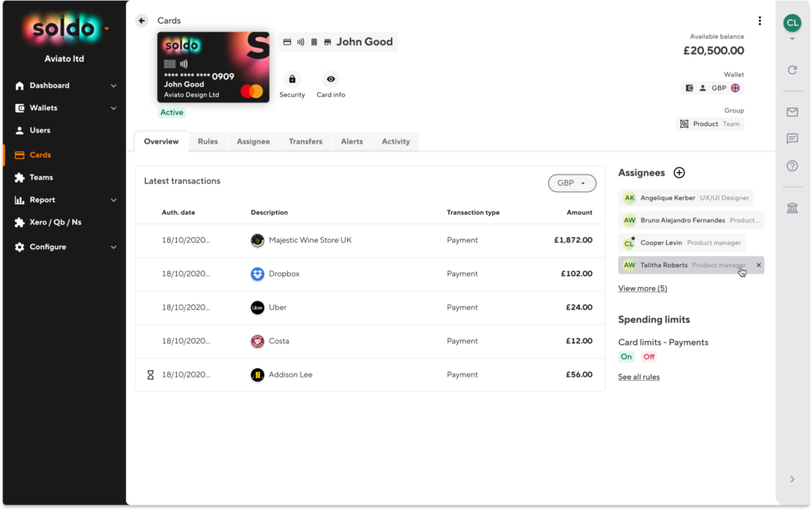The width and height of the screenshot is (812, 510).
Task: Open the help question mark icon
Action: (791, 166)
